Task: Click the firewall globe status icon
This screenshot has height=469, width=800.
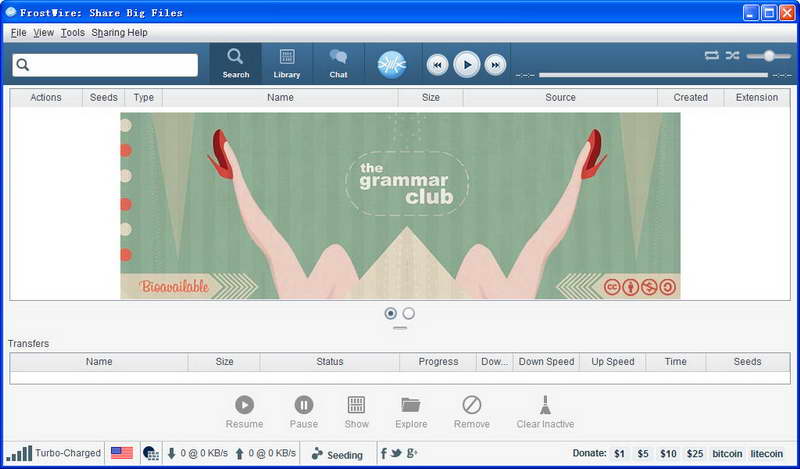Action: [x=151, y=453]
